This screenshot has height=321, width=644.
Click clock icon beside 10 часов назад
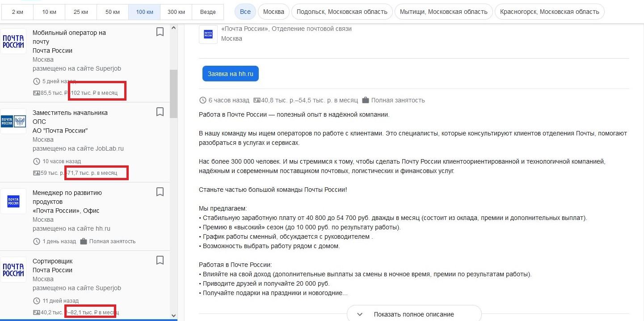tap(37, 161)
